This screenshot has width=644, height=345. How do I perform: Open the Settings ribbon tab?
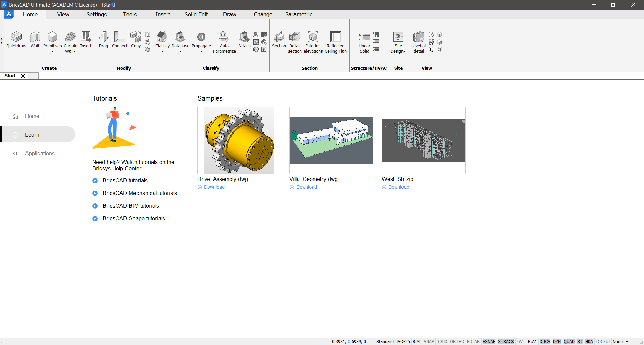(96, 14)
